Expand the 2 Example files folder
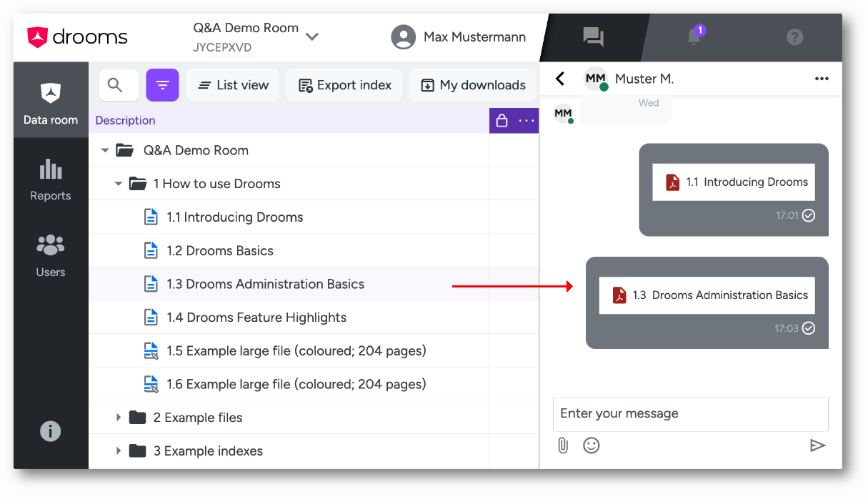Viewport: 868px width, 497px height. coord(119,418)
